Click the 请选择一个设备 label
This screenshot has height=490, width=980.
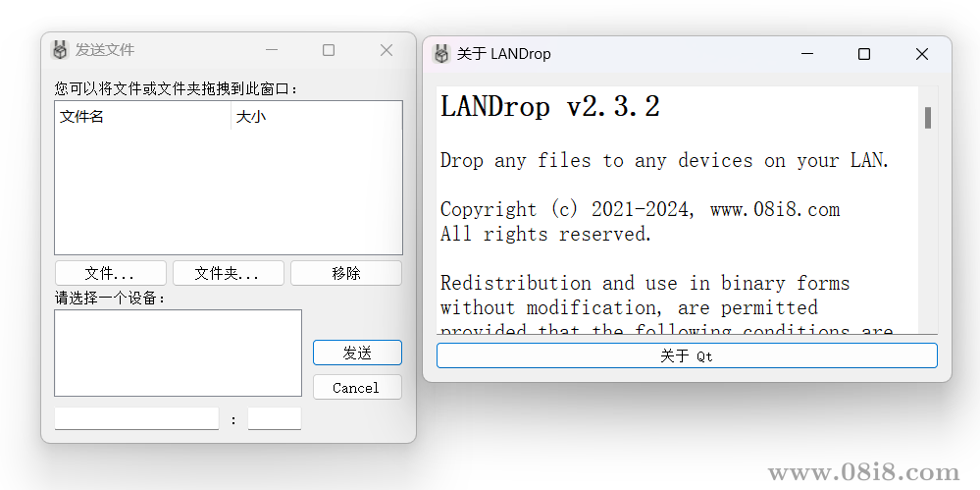pos(111,299)
